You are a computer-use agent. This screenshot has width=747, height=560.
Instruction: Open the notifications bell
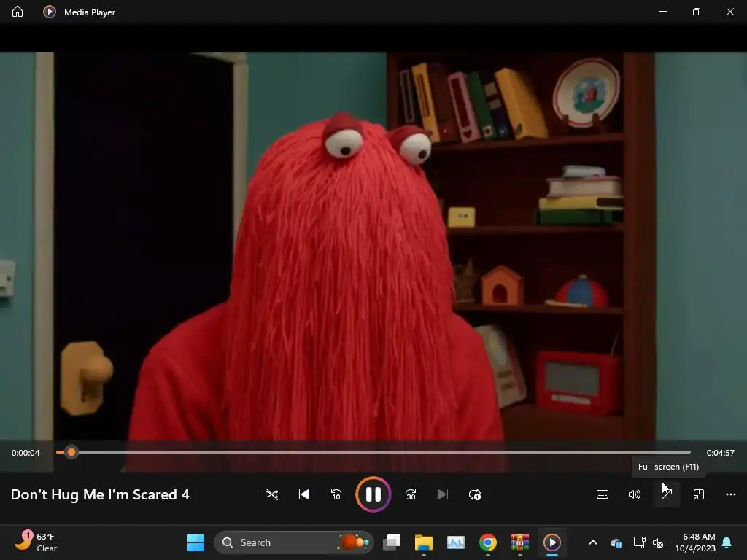click(727, 542)
